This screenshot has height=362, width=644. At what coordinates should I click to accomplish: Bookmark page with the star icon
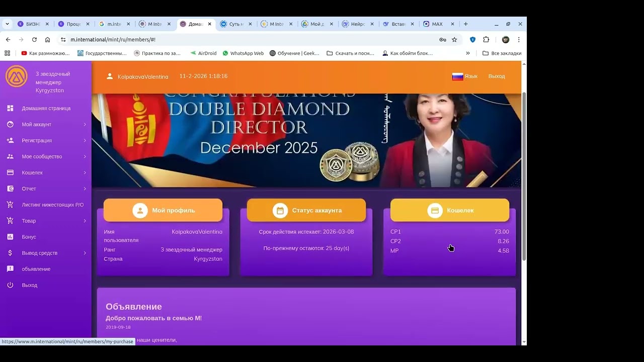tap(454, 39)
